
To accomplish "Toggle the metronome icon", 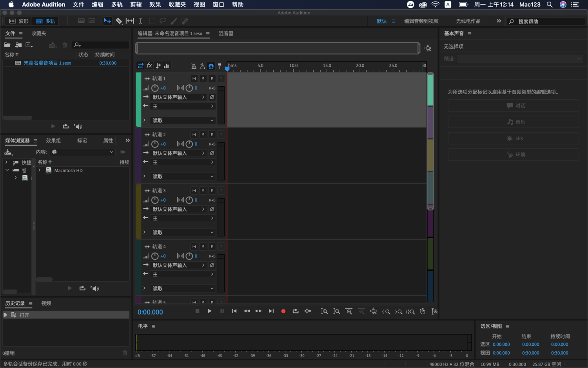I will point(194,66).
